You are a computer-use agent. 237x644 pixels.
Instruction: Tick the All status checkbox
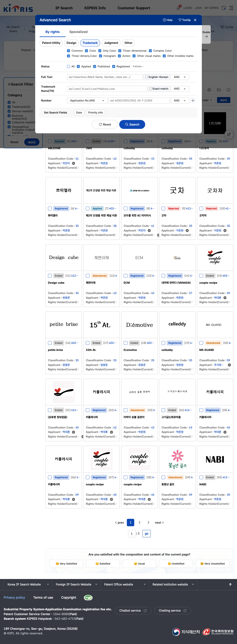[69, 66]
